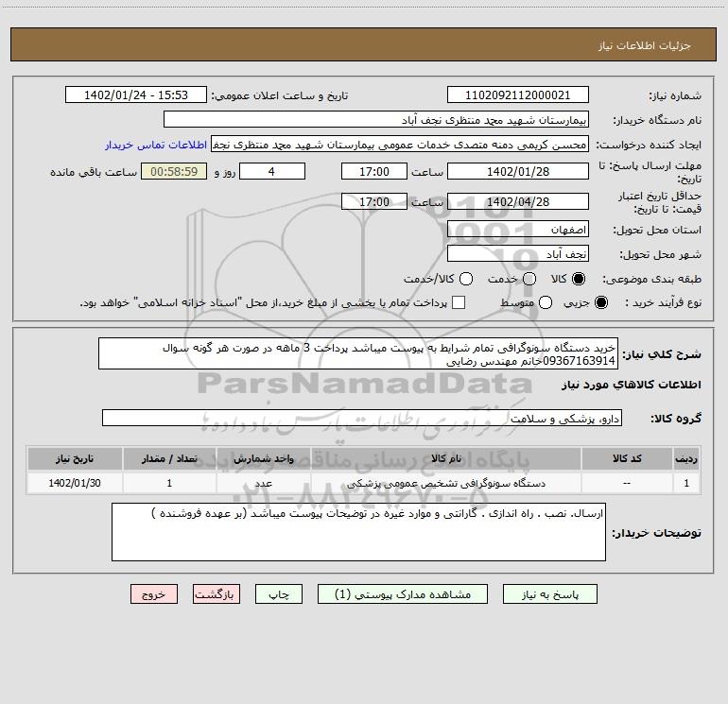Click the چاپ print button
This screenshot has width=728, height=704.
pos(279,594)
